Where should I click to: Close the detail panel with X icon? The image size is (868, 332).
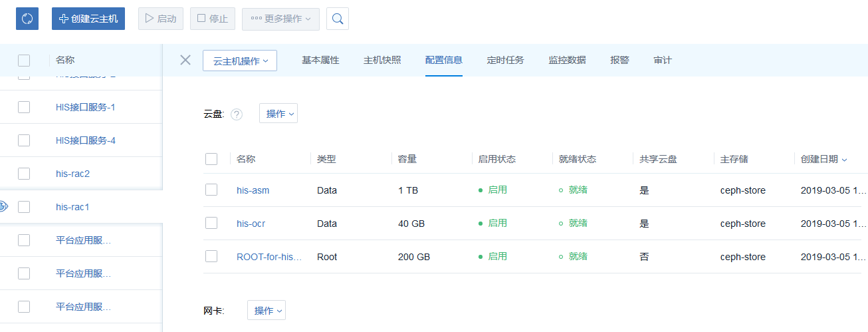click(185, 60)
